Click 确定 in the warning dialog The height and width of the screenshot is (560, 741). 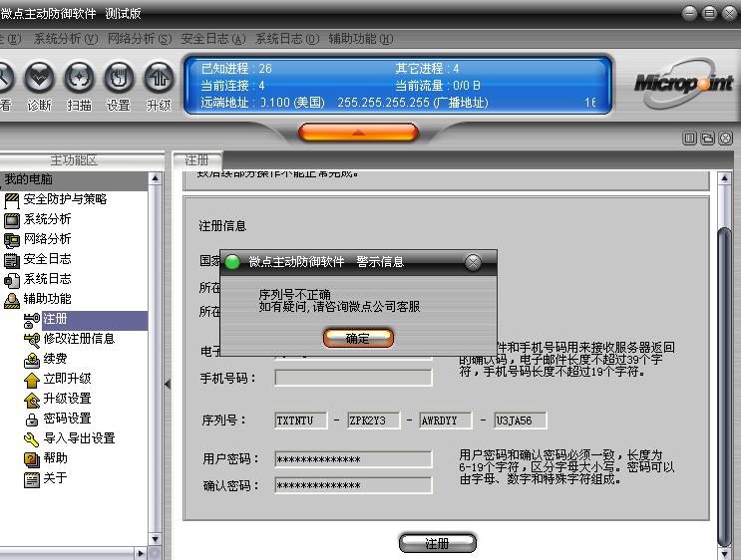(x=358, y=338)
